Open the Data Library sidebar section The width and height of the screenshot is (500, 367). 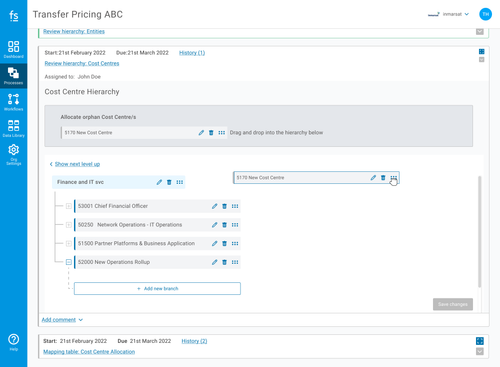(x=13, y=128)
